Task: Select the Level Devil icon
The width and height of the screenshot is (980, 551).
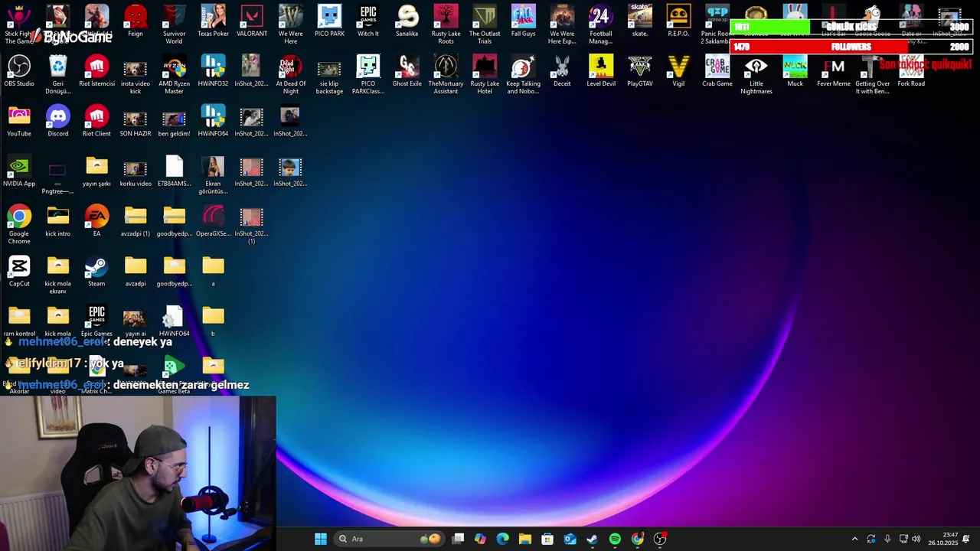Action: pos(601,71)
